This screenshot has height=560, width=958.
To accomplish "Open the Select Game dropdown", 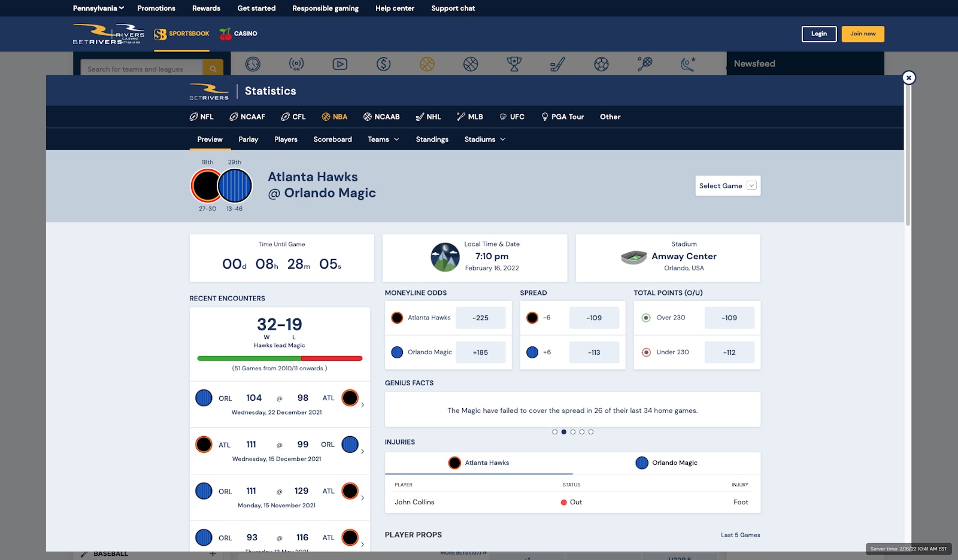I will click(727, 186).
